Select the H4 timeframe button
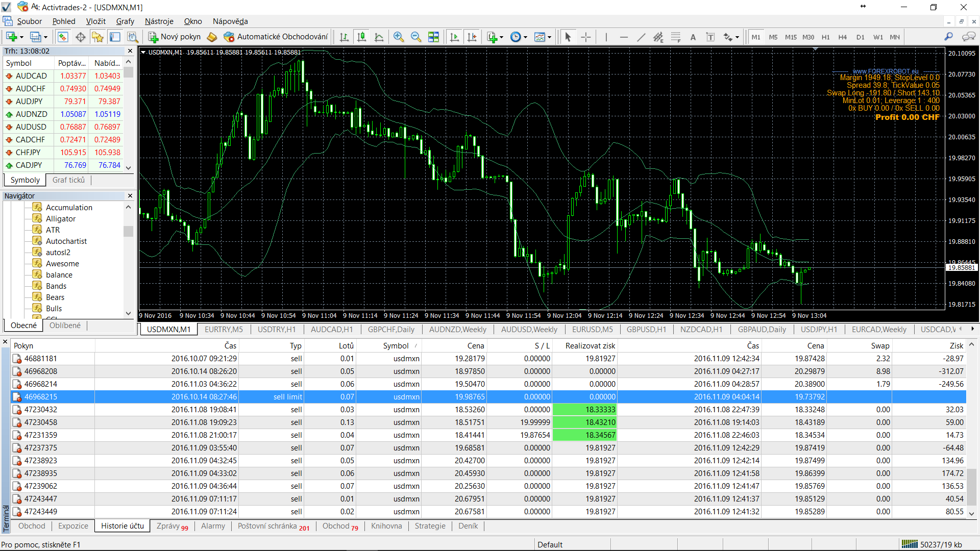Image resolution: width=980 pixels, height=551 pixels. pos(842,37)
